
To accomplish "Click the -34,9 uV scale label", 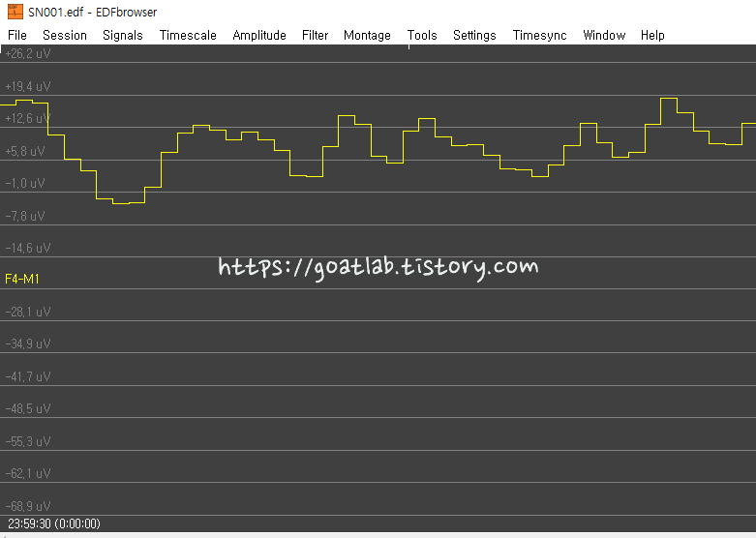I will pos(27,344).
